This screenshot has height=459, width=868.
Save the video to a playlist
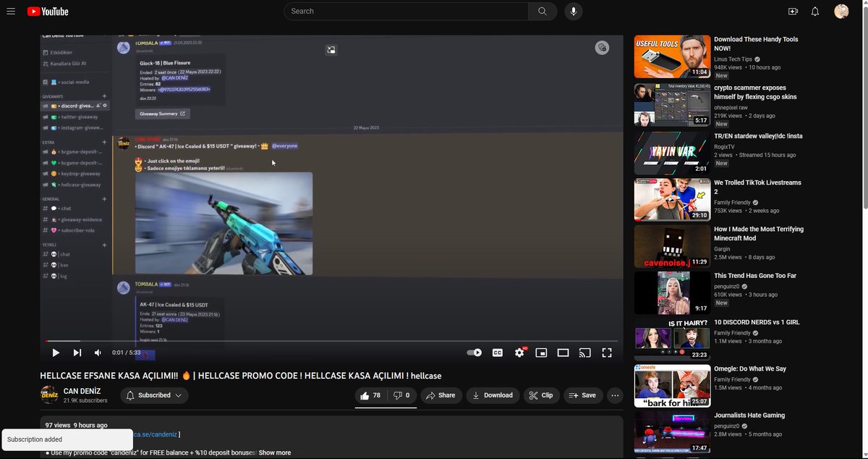click(x=583, y=395)
